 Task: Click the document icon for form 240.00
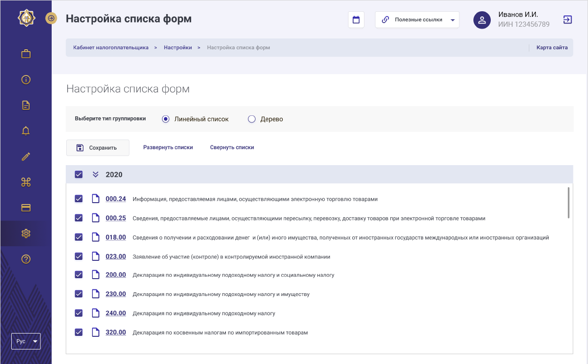(x=95, y=313)
